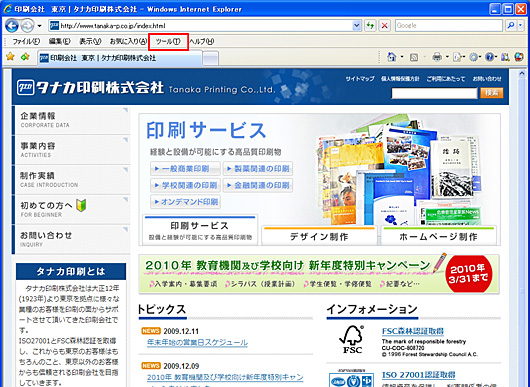Click the green Refresh page icon
Screen dimensions: 530x387
(x=370, y=26)
